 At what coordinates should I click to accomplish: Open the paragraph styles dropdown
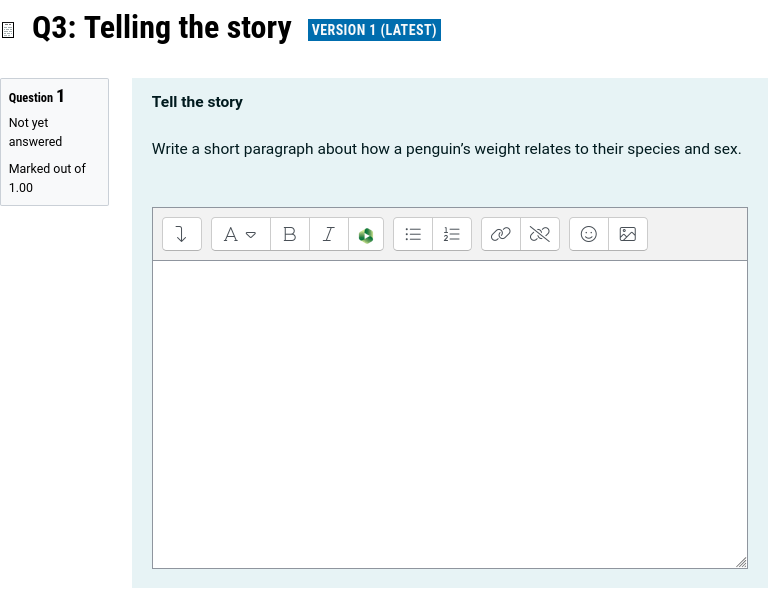[x=240, y=234]
